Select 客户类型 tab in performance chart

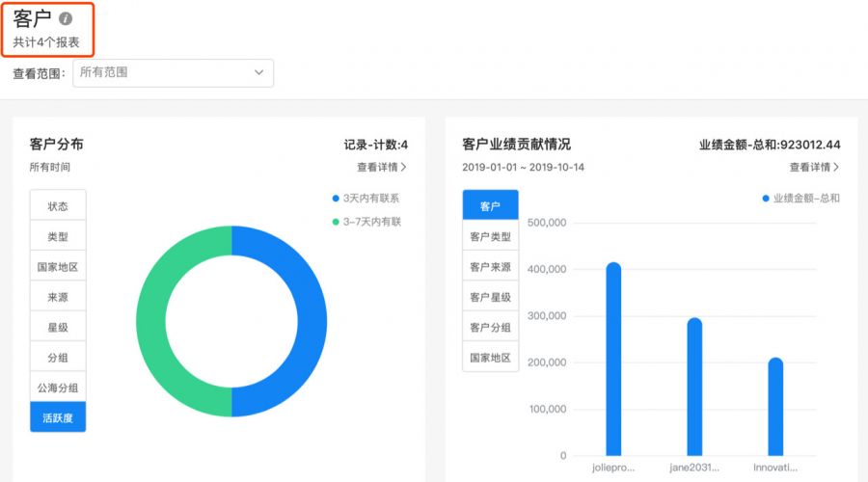[x=490, y=236]
